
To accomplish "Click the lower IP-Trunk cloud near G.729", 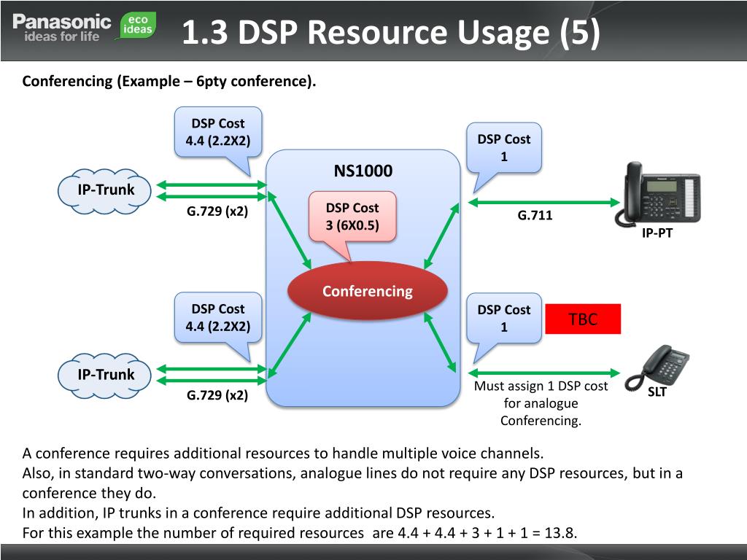I will click(105, 376).
